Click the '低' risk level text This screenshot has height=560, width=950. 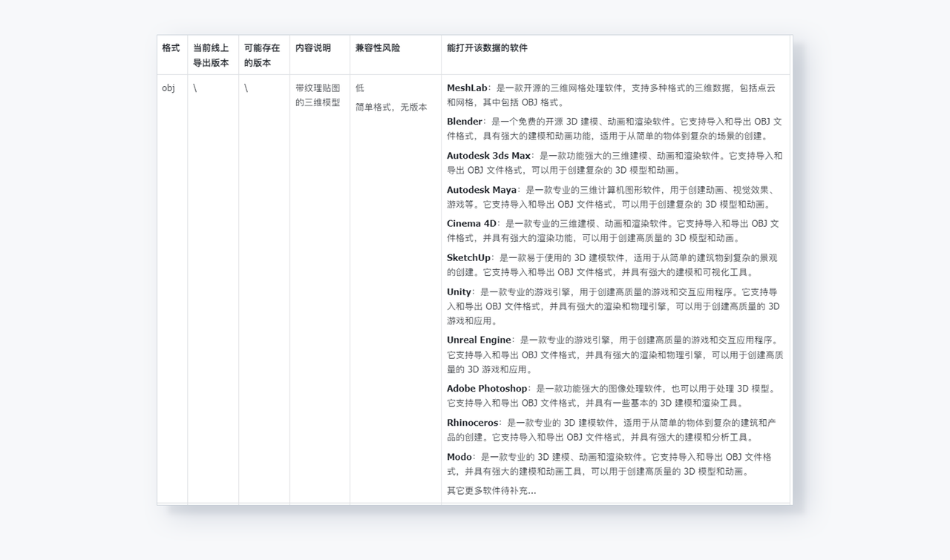(x=360, y=88)
